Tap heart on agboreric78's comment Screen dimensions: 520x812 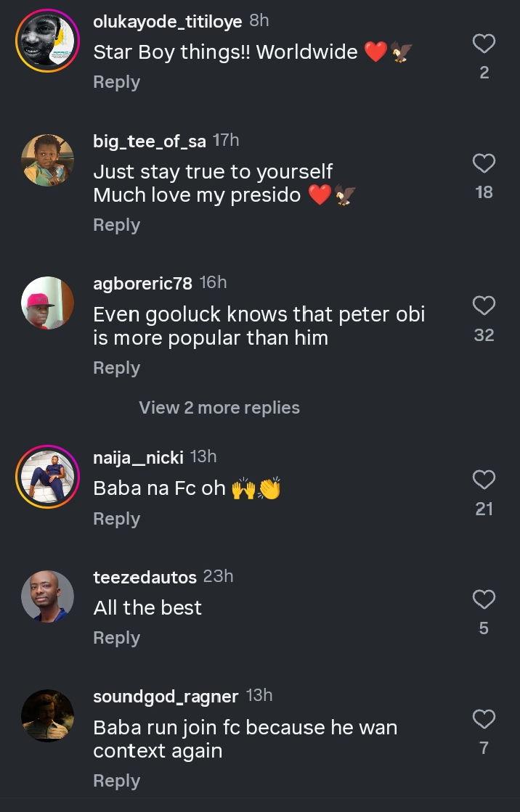(484, 306)
